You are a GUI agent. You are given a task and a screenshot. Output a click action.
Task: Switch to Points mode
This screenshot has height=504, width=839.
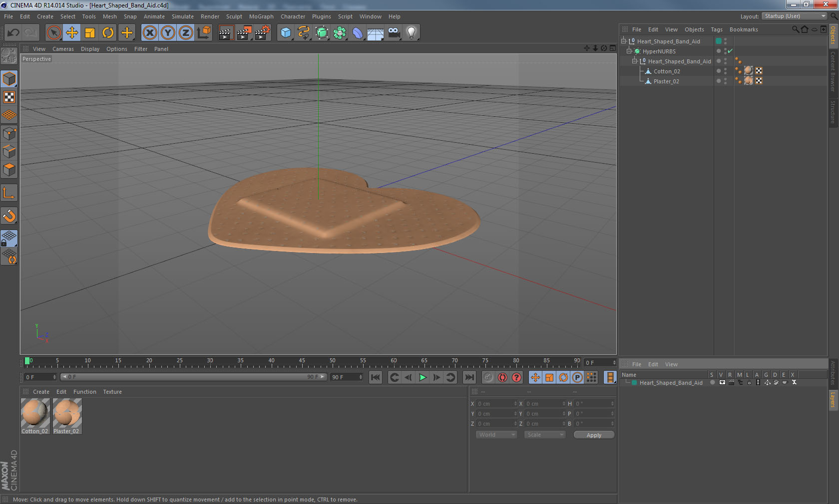[9, 133]
